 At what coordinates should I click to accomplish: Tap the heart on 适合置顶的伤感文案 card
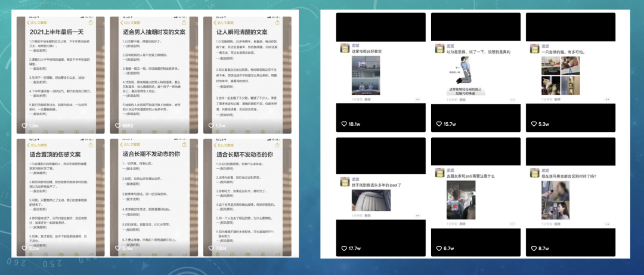24,248
